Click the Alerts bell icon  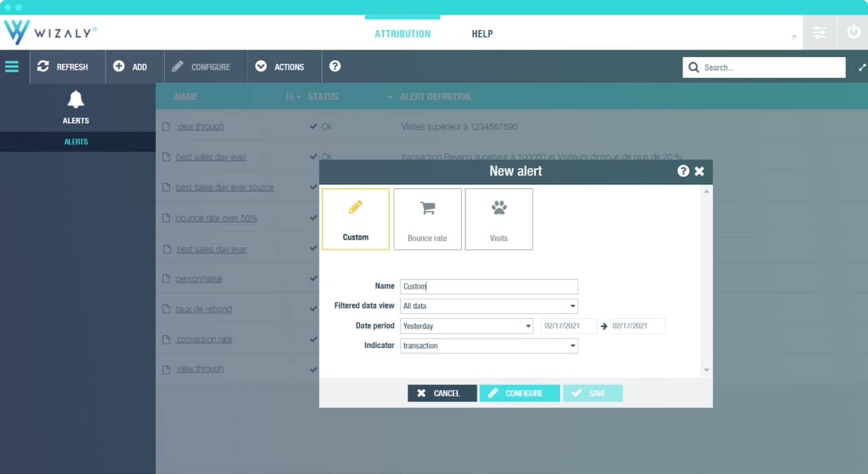(x=76, y=100)
